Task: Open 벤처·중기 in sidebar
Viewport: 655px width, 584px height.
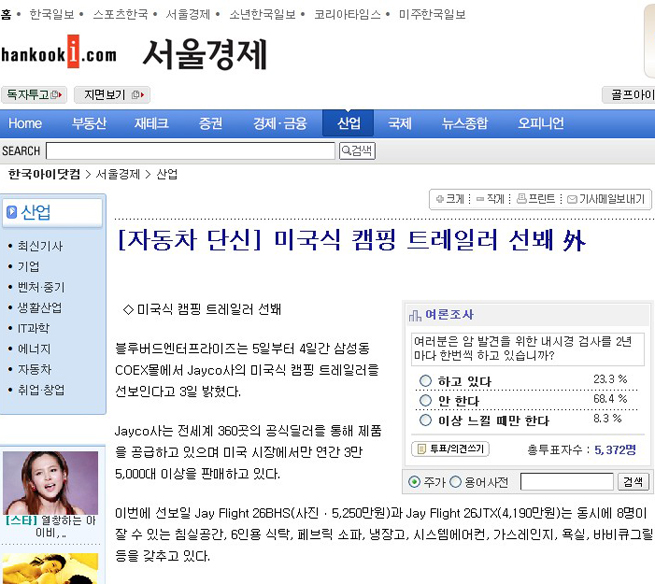Action: pyautogui.click(x=41, y=287)
